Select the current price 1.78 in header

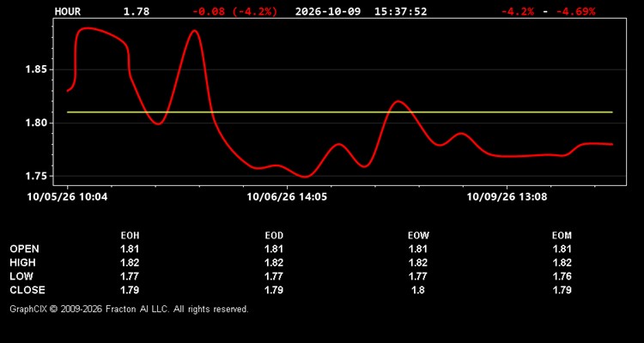[137, 12]
